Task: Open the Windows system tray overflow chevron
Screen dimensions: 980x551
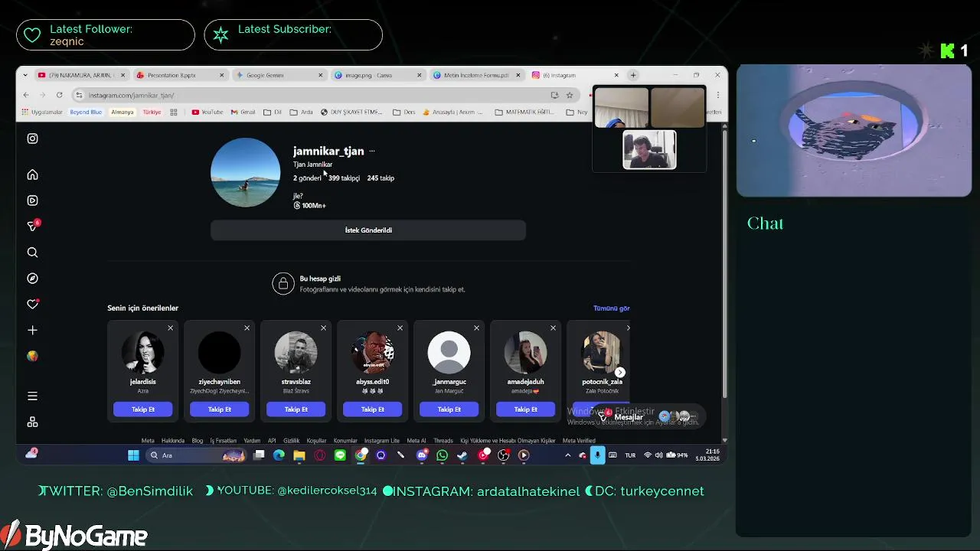Action: coord(567,455)
